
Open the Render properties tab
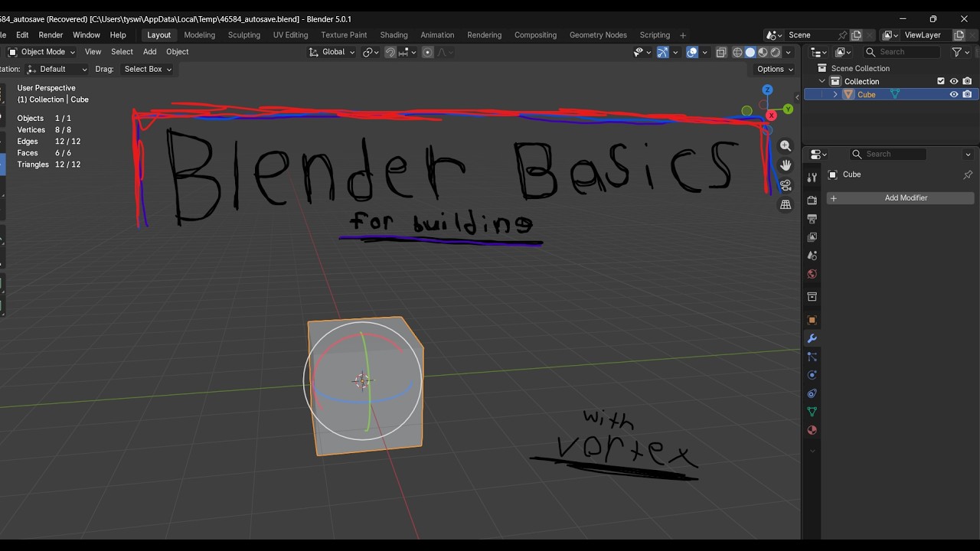point(812,201)
